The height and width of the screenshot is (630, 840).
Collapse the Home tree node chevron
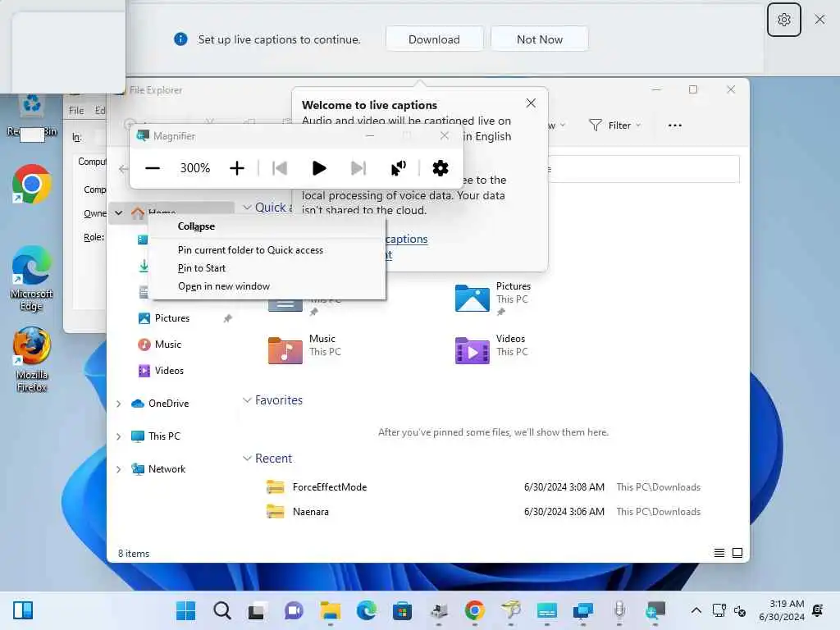tap(118, 213)
